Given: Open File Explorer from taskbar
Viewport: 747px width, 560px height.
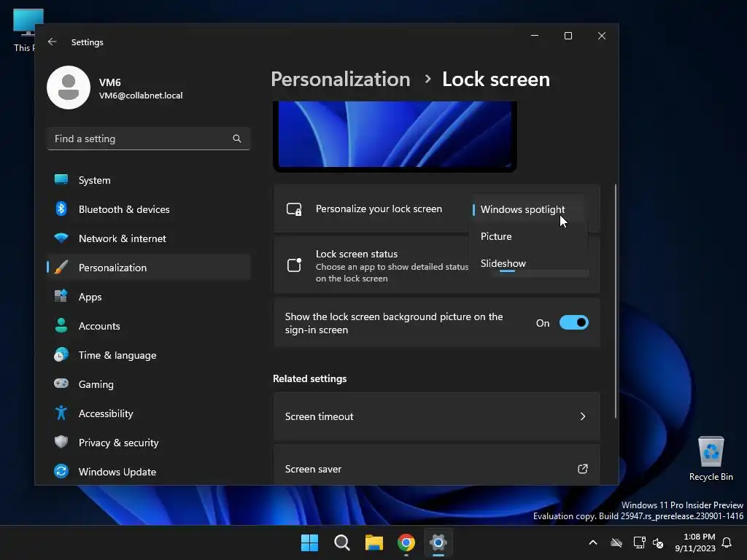Looking at the screenshot, I should [374, 542].
